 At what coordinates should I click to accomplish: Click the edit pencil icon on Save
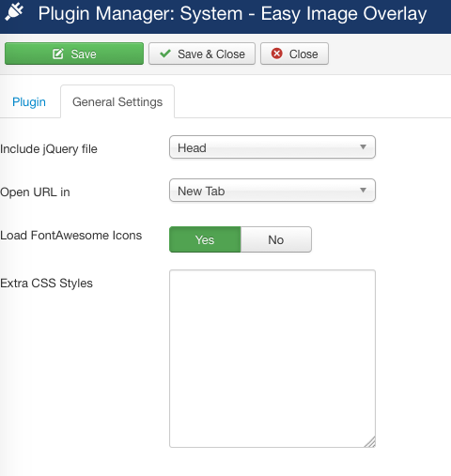tap(58, 54)
